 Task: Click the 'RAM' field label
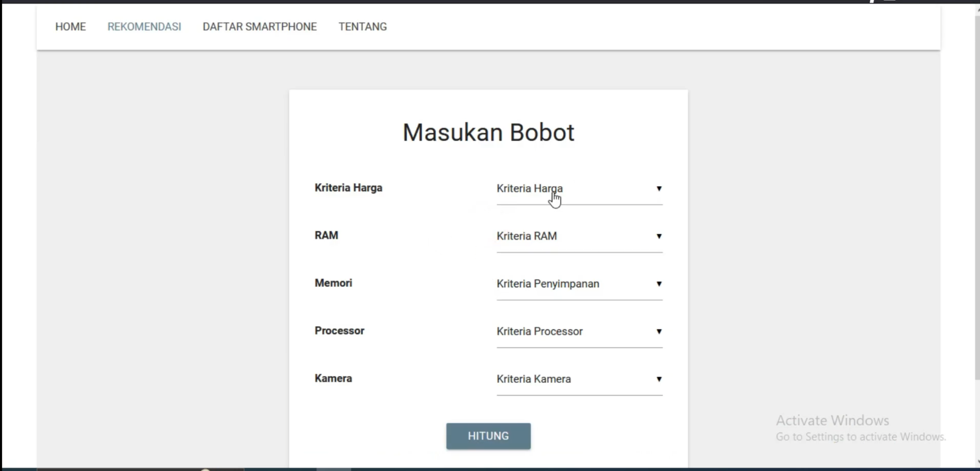coord(326,235)
